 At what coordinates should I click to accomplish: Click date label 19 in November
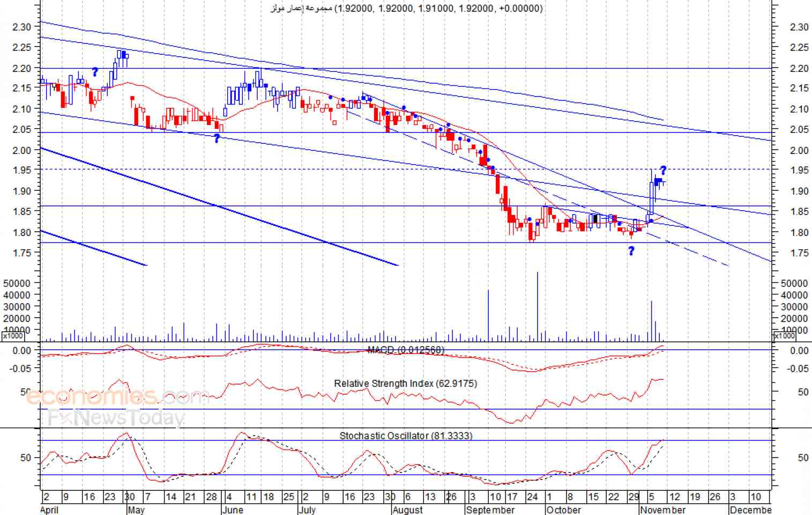click(x=695, y=497)
